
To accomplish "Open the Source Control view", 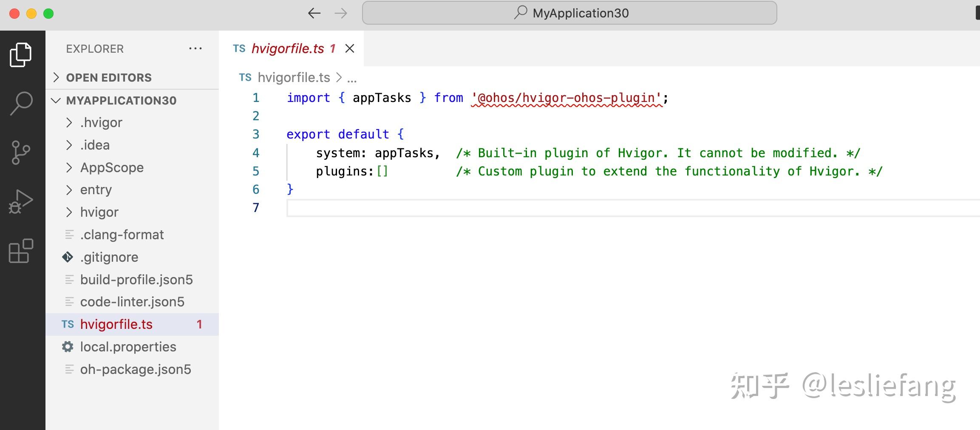I will tap(21, 153).
